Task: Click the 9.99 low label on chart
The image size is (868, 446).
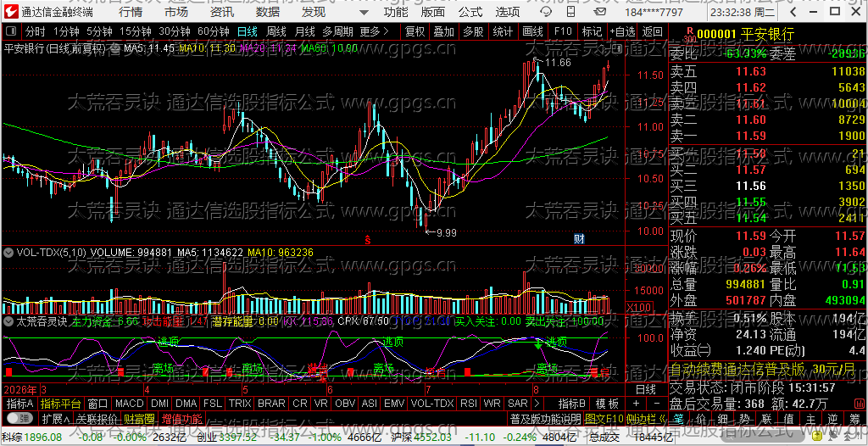Action: click(446, 232)
